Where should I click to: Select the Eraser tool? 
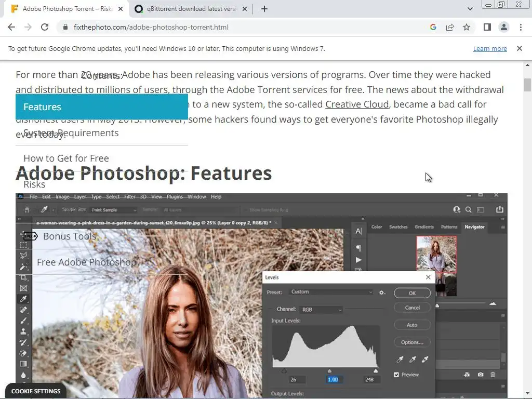[23, 353]
